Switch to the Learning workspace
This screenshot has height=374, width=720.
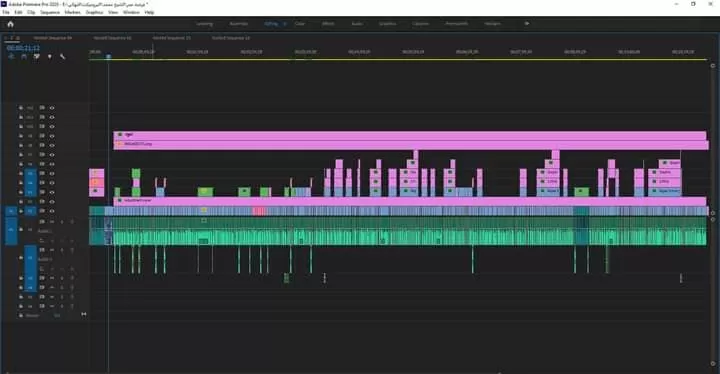pos(205,23)
